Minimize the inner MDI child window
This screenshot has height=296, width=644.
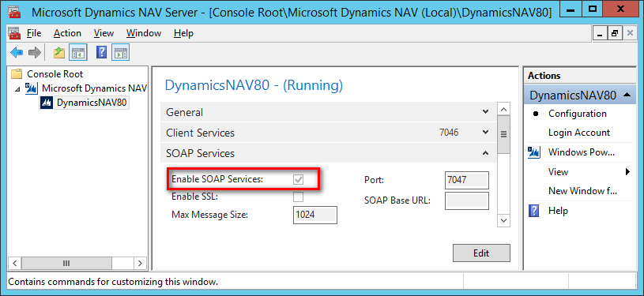point(601,33)
